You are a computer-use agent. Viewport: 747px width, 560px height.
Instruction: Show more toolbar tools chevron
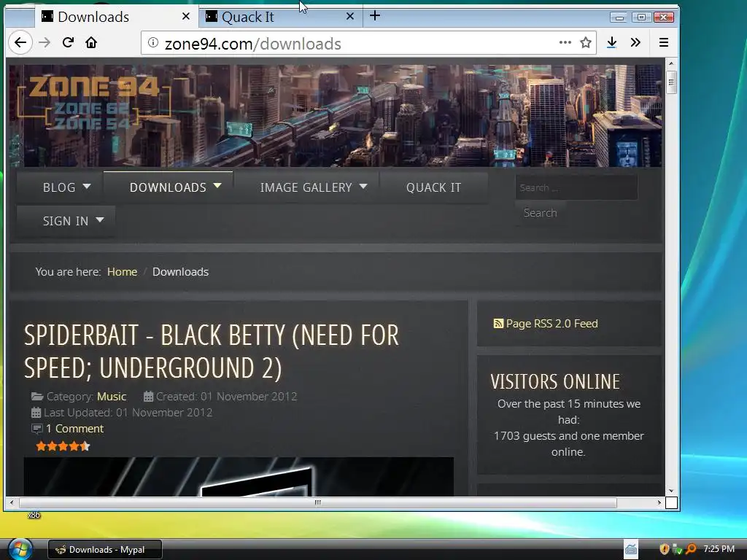point(635,43)
